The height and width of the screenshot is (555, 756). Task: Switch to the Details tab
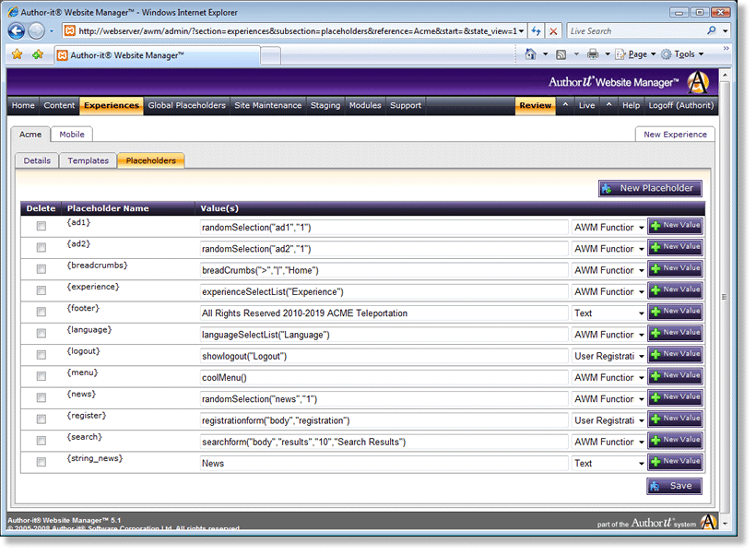point(37,160)
